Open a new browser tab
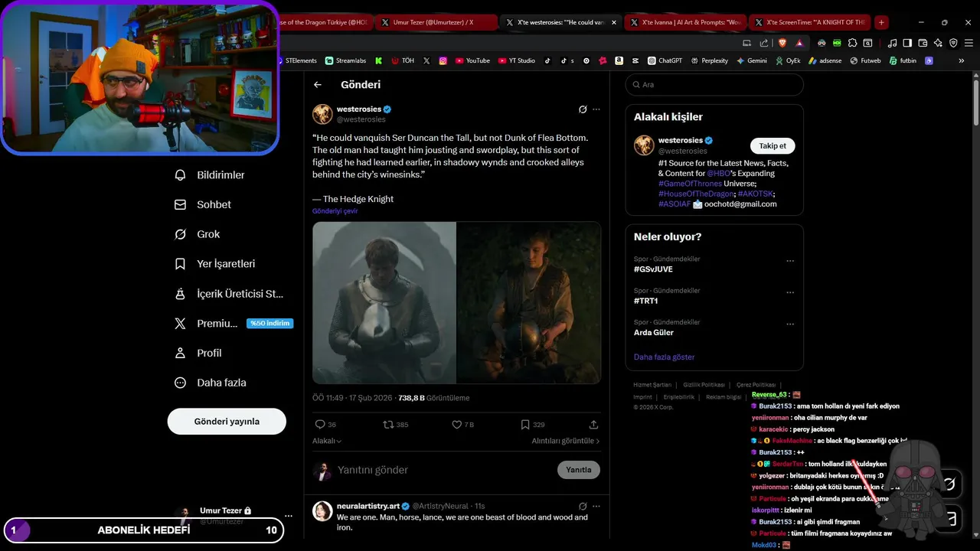 (882, 22)
